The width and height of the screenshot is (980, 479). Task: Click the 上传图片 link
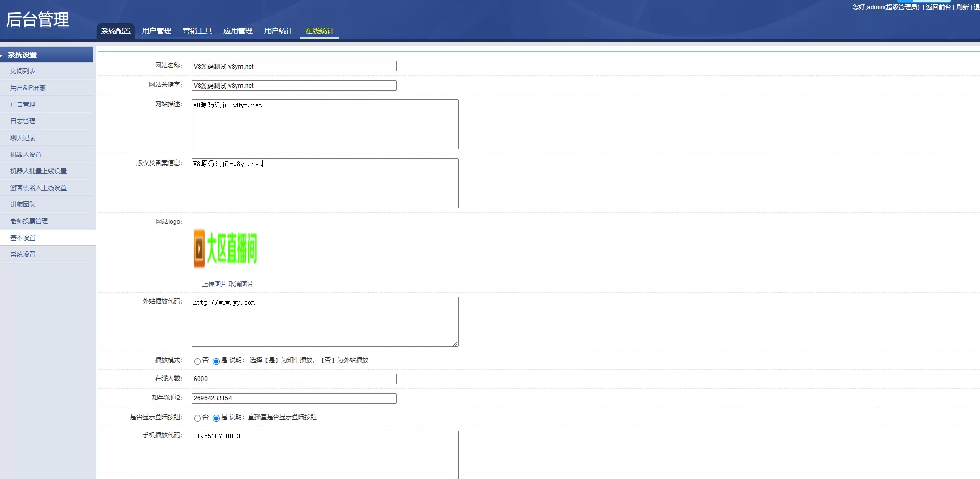(214, 284)
